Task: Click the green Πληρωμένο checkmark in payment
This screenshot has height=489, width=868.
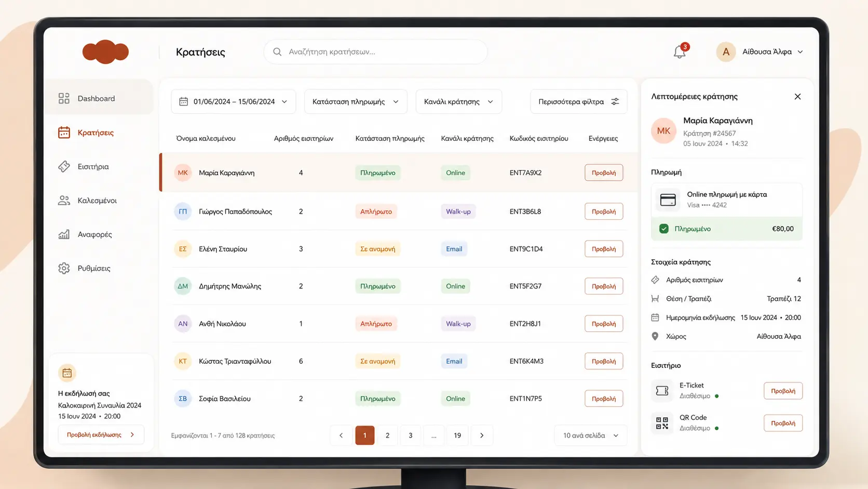Action: [x=663, y=229]
